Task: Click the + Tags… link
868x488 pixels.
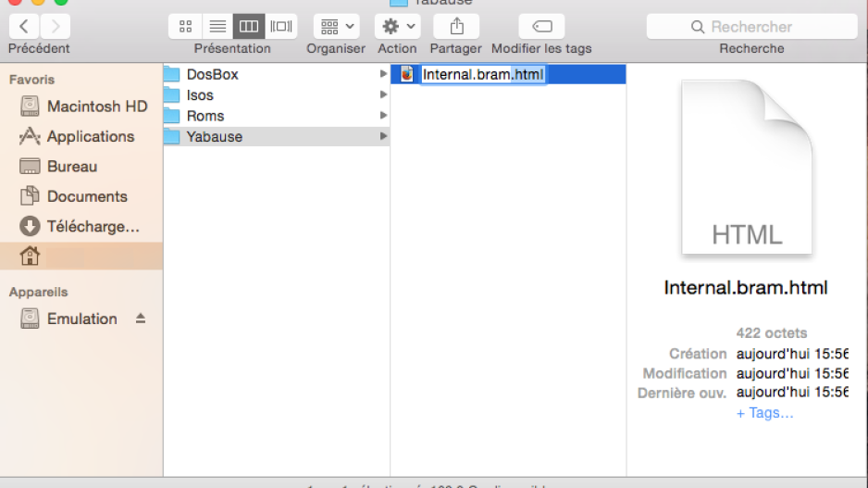Action: click(x=764, y=413)
